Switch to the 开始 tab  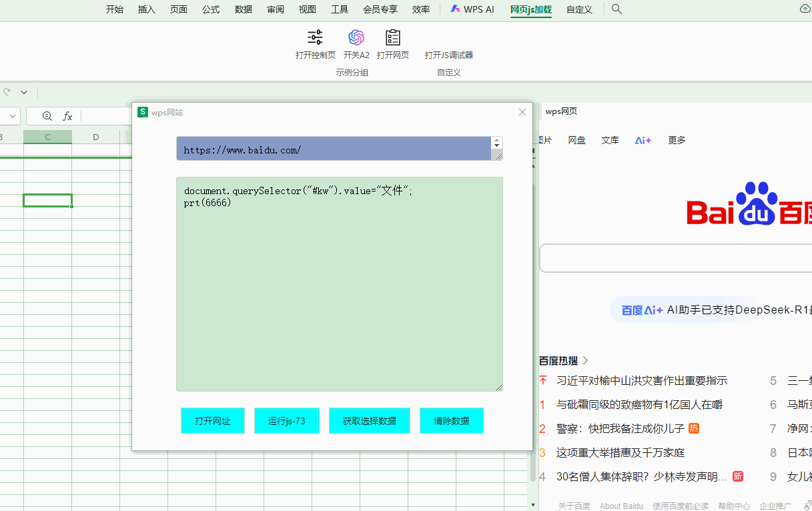115,9
